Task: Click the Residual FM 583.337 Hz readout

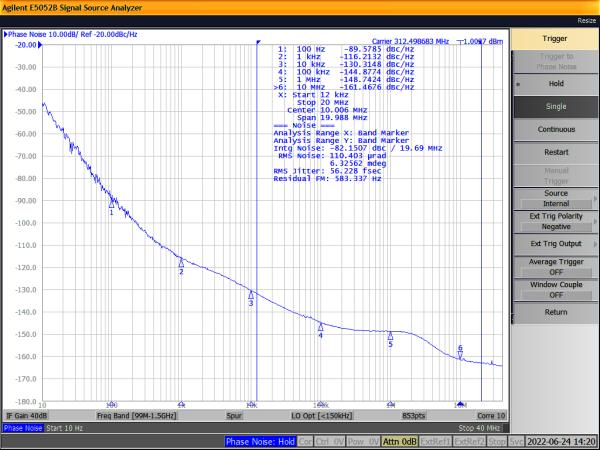Action: pyautogui.click(x=327, y=179)
